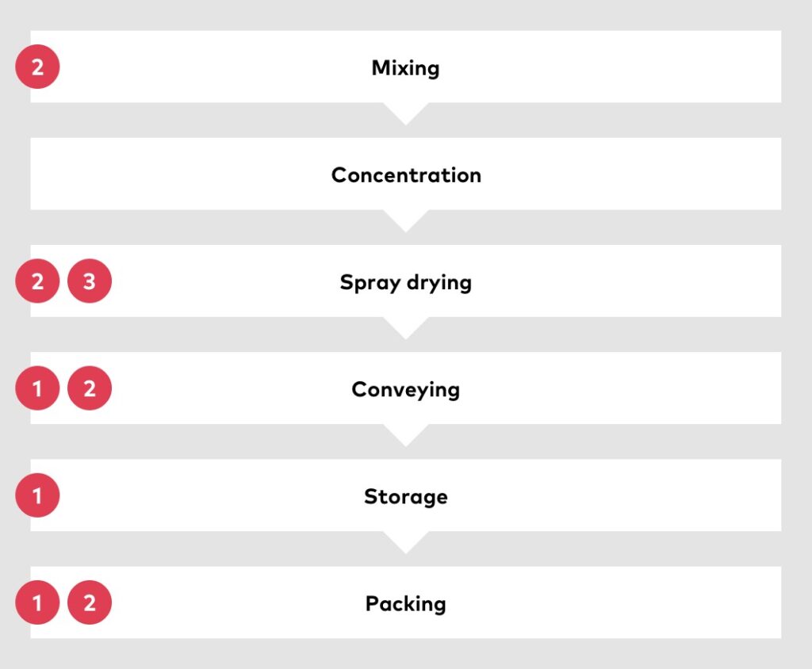Click the arrow below Spray drying bar
The image size is (812, 669).
(405, 327)
